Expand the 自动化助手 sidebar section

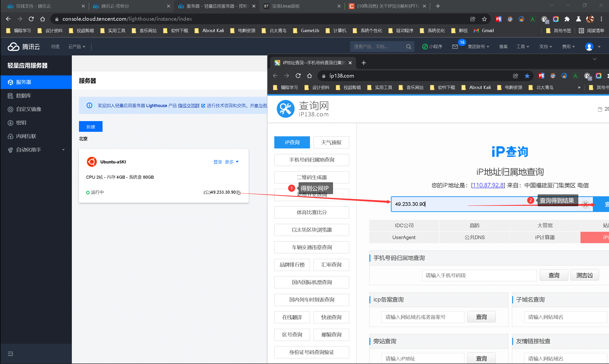pos(36,150)
